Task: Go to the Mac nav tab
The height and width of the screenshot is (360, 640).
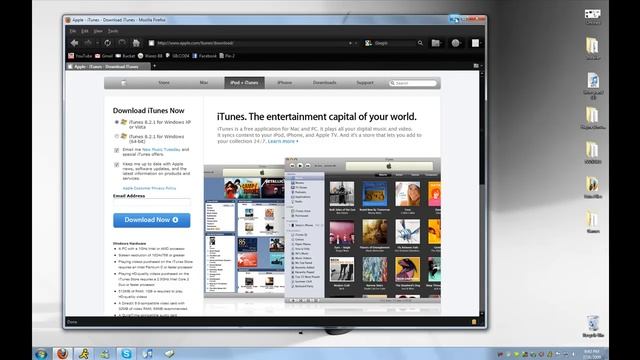Action: 204,83
